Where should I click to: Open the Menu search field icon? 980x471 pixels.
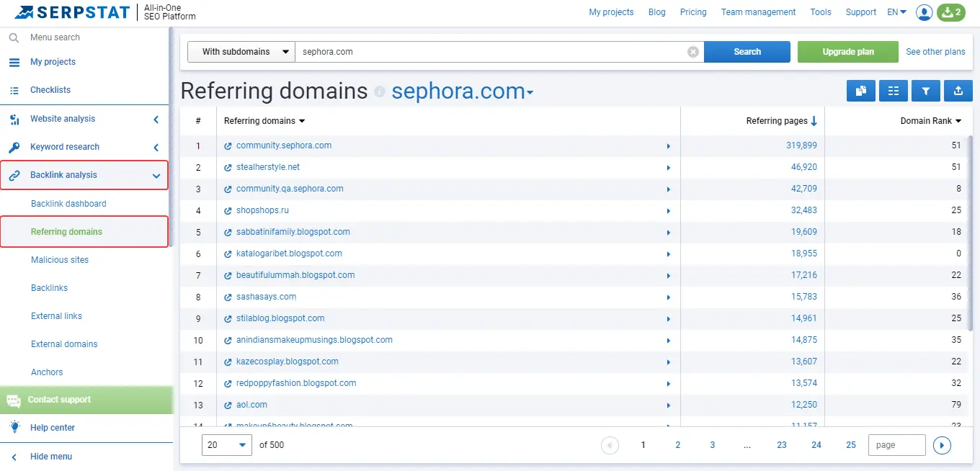tap(14, 37)
